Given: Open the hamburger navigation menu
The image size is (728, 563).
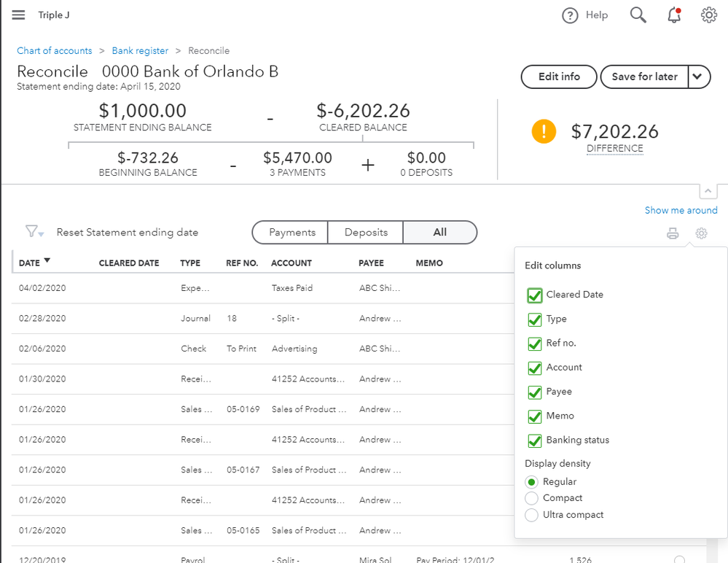Looking at the screenshot, I should (x=18, y=15).
